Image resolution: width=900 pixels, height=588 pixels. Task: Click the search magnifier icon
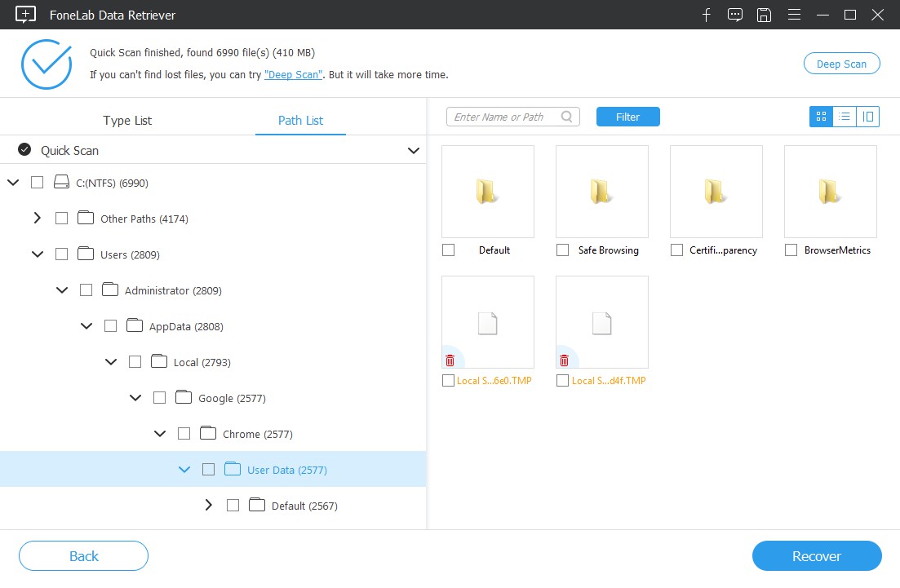click(566, 117)
